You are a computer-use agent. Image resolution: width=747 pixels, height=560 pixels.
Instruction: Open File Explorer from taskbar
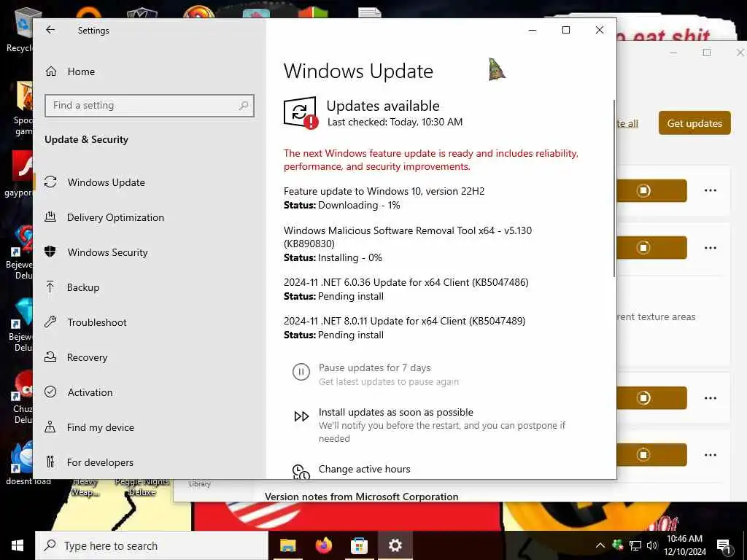click(287, 545)
